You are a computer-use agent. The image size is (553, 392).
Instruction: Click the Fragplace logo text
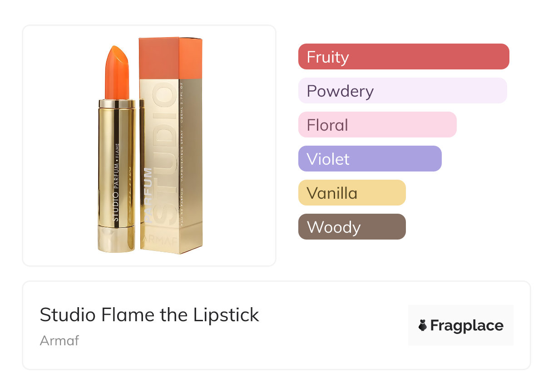click(467, 326)
